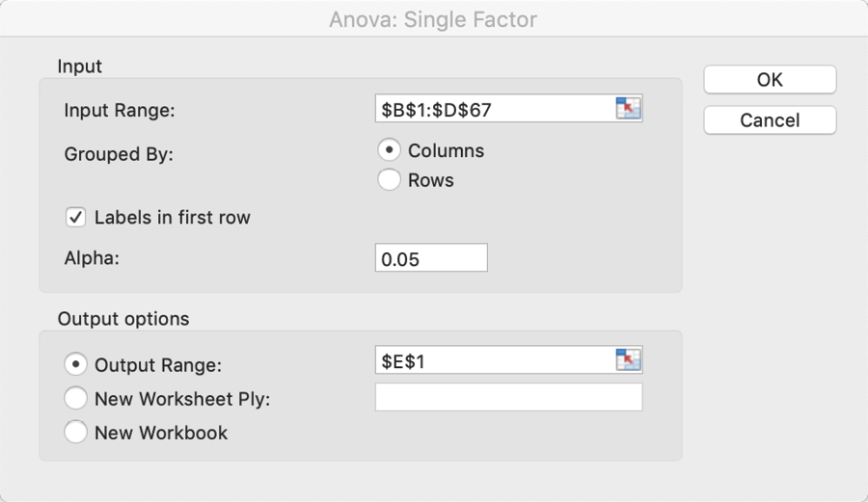868x502 pixels.
Task: Click the "Alpha:" label text
Action: (92, 258)
